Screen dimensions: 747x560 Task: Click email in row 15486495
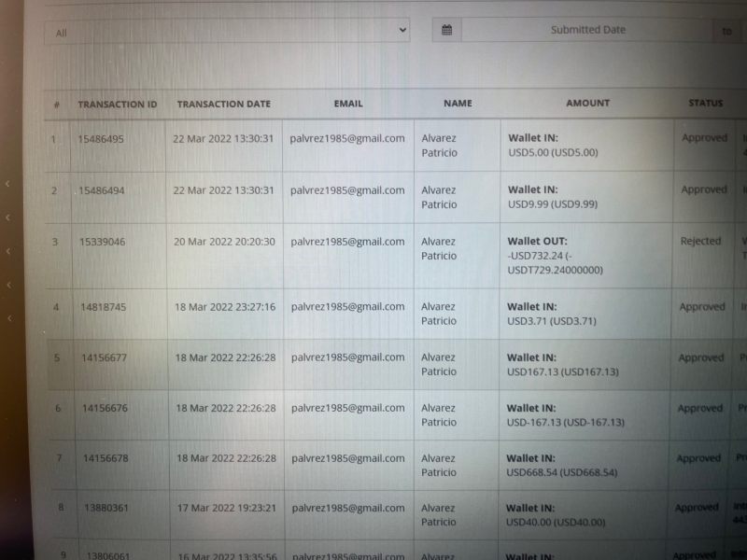(347, 138)
